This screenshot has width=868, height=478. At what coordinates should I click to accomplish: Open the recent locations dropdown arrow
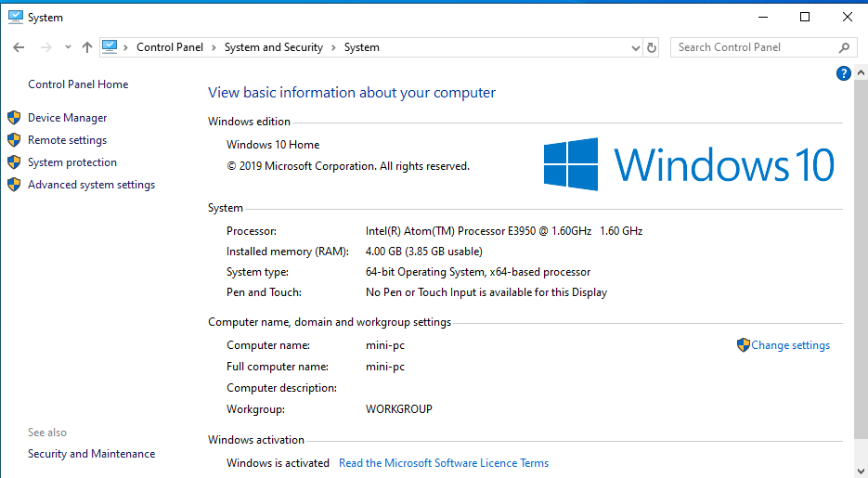click(x=68, y=47)
